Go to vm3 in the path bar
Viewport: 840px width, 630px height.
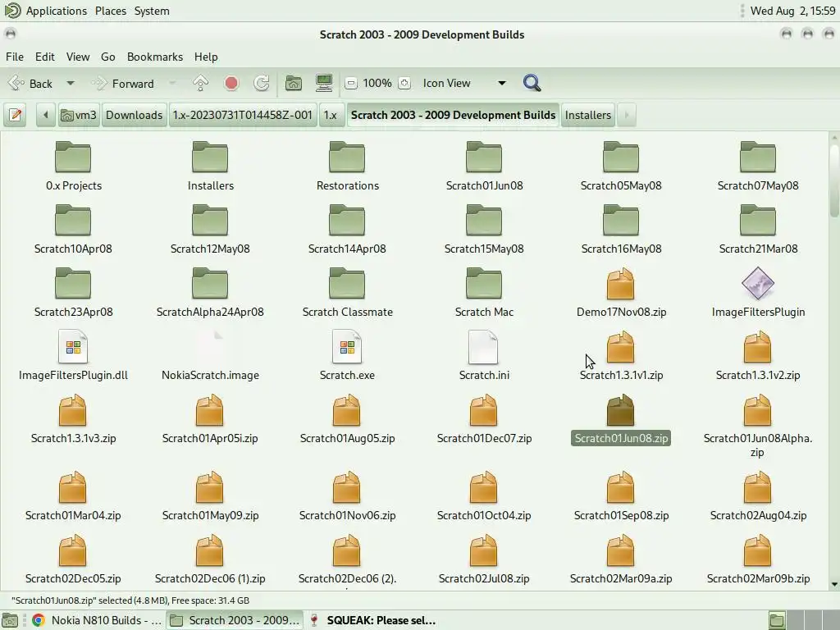(79, 115)
